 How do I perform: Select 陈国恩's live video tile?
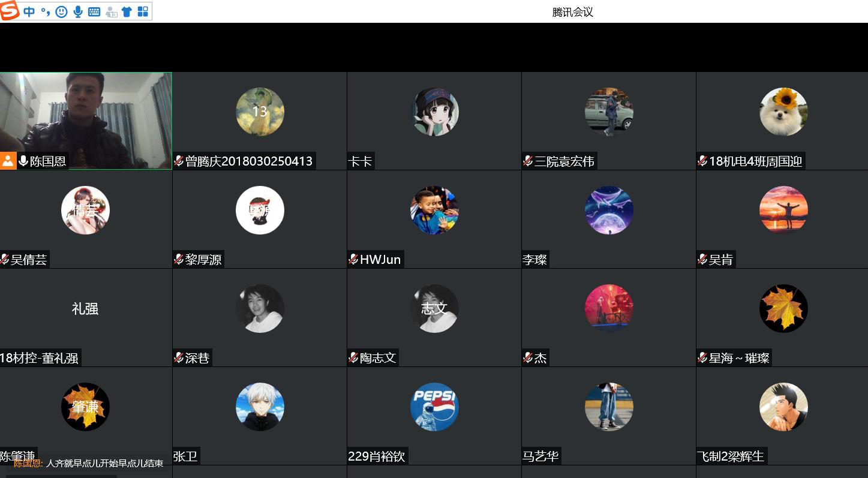(86, 121)
